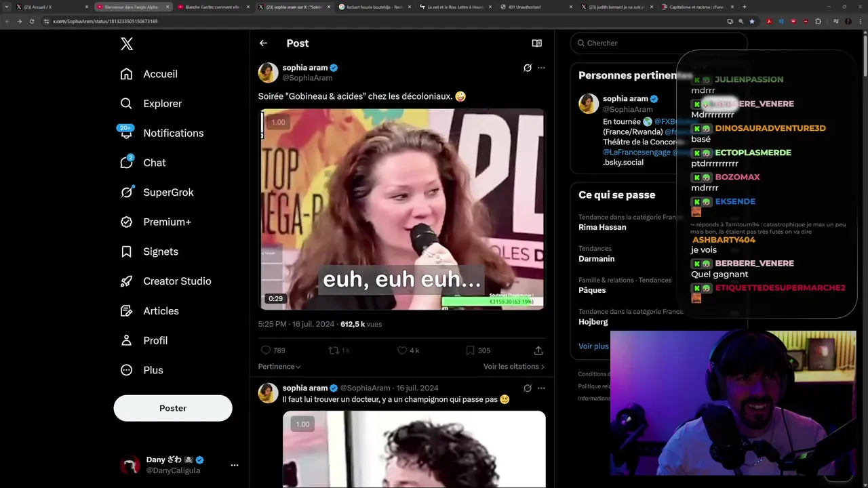Click the 1.00 playback speed badge on video
The width and height of the screenshot is (868, 488).
tap(278, 122)
